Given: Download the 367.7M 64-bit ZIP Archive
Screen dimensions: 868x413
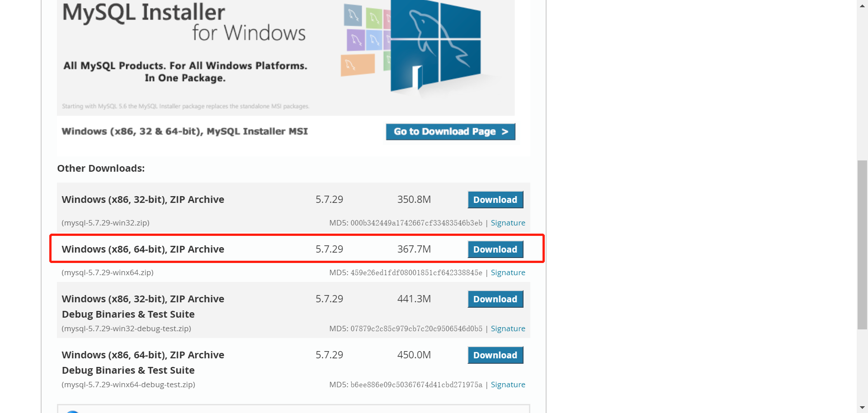Looking at the screenshot, I should coord(495,249).
